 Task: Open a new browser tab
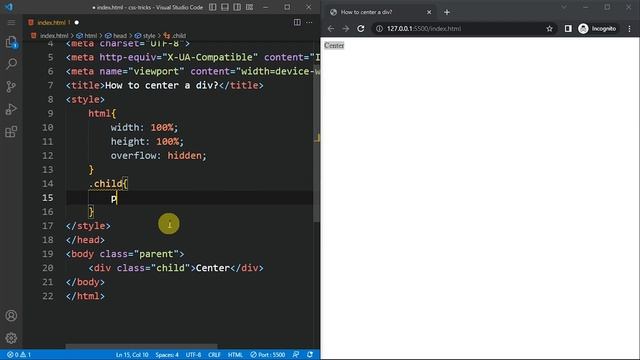point(447,12)
